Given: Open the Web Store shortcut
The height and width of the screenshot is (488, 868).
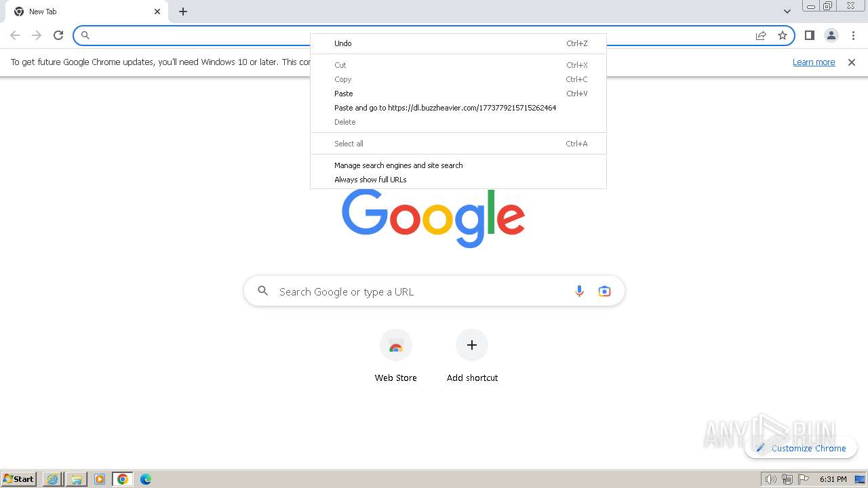Looking at the screenshot, I should 396,357.
